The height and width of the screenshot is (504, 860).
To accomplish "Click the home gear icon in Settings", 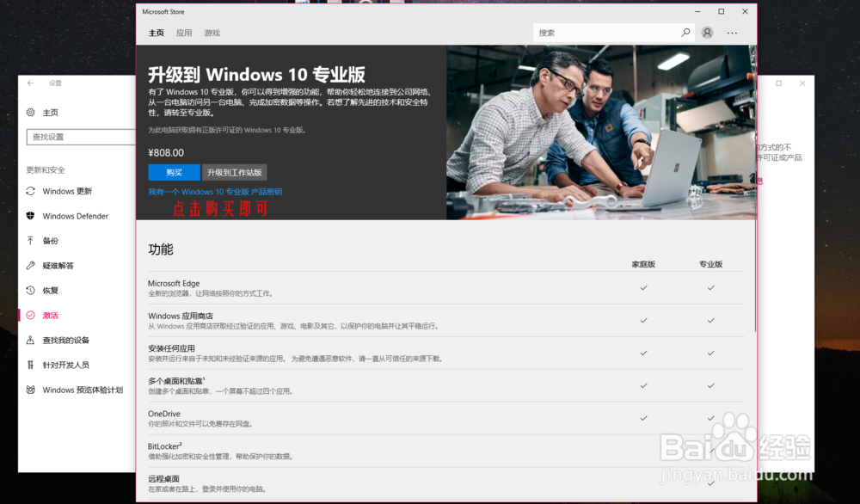I will pos(31,113).
